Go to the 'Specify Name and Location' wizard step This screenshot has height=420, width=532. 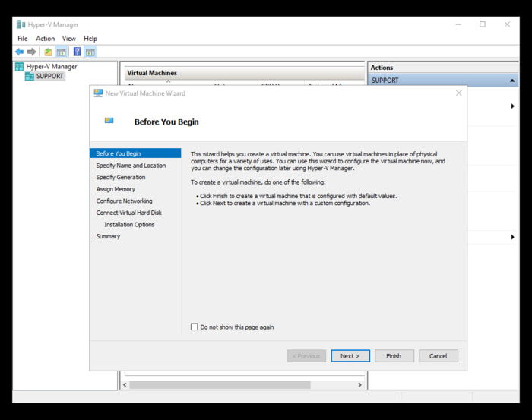[131, 166]
